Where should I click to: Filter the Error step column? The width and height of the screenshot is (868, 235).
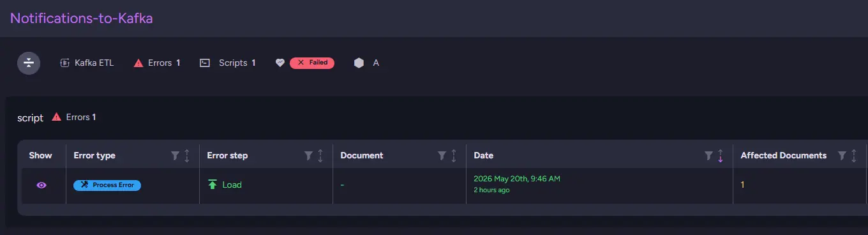(309, 155)
